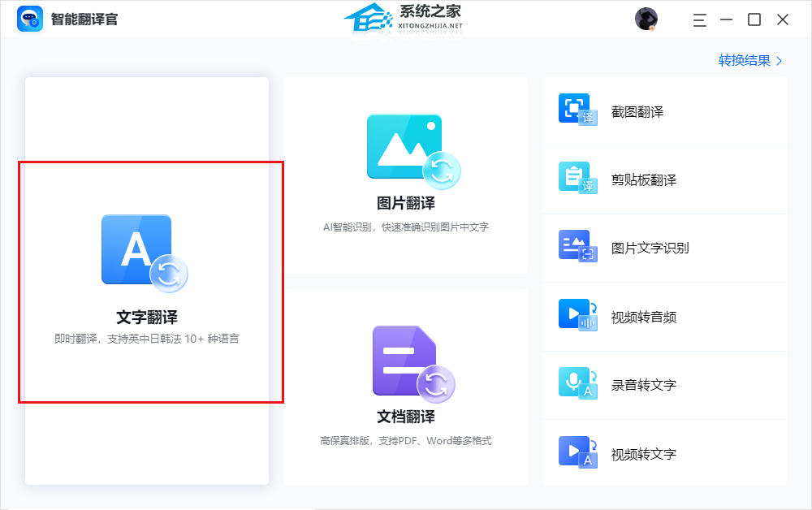The height and width of the screenshot is (510, 812).
Task: Select the 视频转文字 label
Action: 644,454
